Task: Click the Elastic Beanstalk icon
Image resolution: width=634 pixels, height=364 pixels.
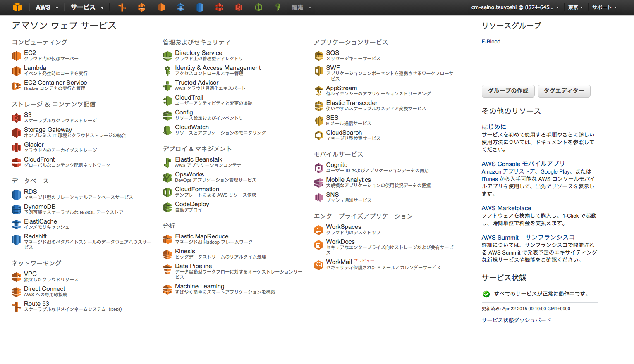Action: tap(167, 162)
